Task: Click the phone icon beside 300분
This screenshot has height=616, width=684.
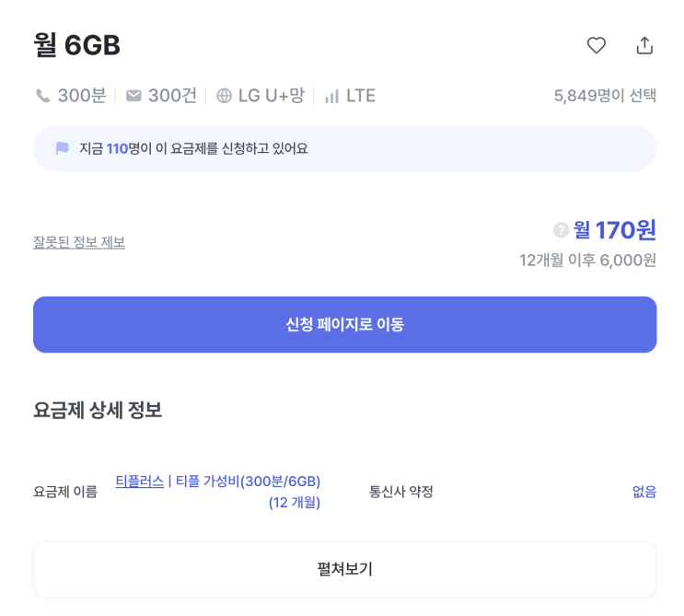Action: pos(42,96)
